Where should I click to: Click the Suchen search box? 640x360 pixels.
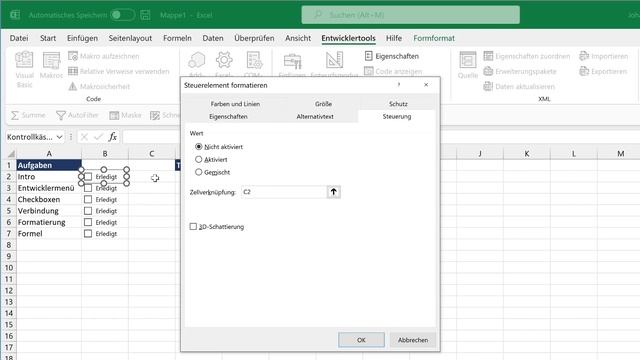tap(411, 15)
